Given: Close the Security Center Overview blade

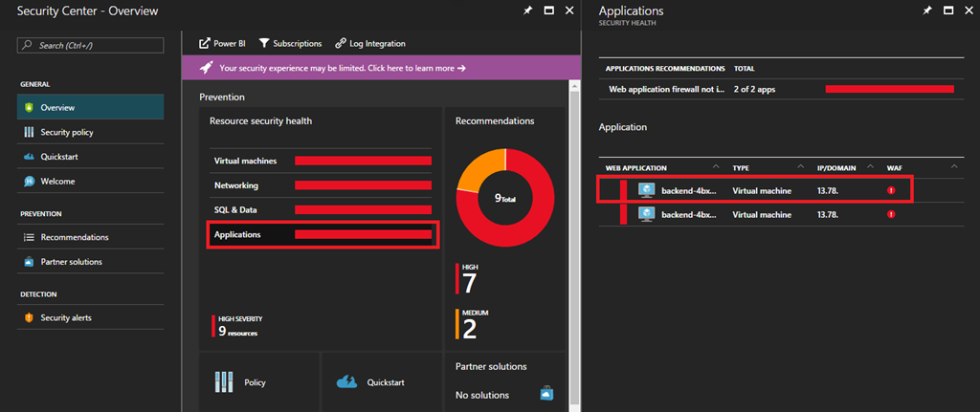Looking at the screenshot, I should point(568,11).
